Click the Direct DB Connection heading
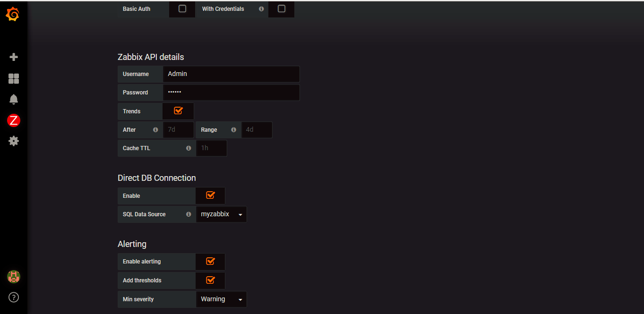The width and height of the screenshot is (644, 314). tap(156, 178)
